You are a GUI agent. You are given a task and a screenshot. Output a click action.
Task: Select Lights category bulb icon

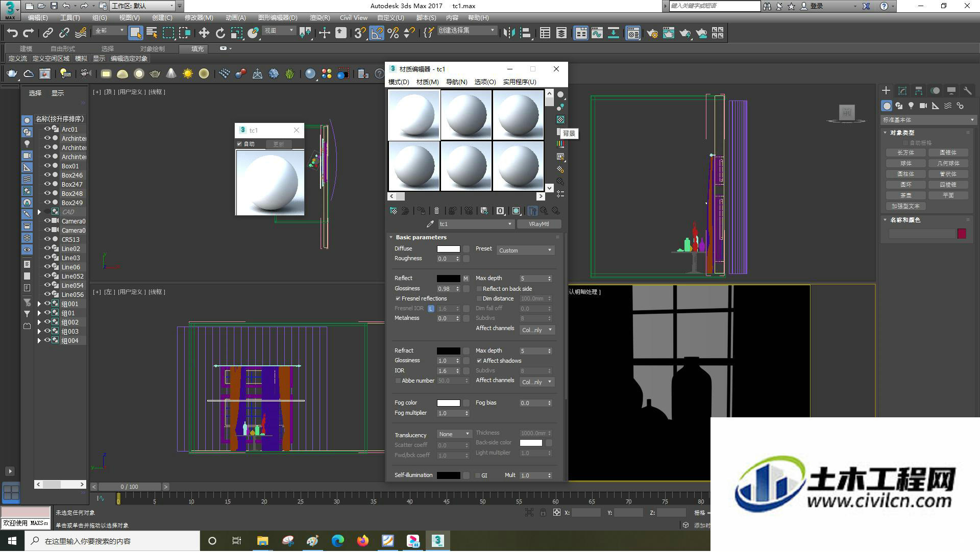[911, 106]
